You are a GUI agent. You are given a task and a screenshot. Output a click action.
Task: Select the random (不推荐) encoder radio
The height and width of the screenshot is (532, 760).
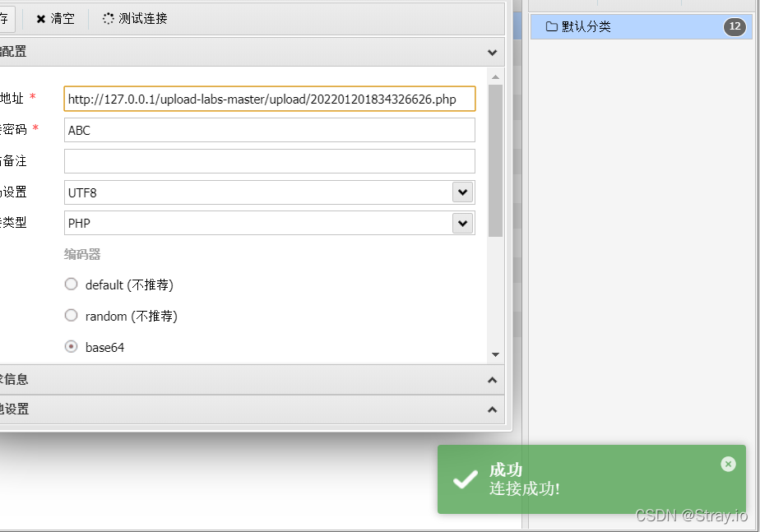click(72, 316)
